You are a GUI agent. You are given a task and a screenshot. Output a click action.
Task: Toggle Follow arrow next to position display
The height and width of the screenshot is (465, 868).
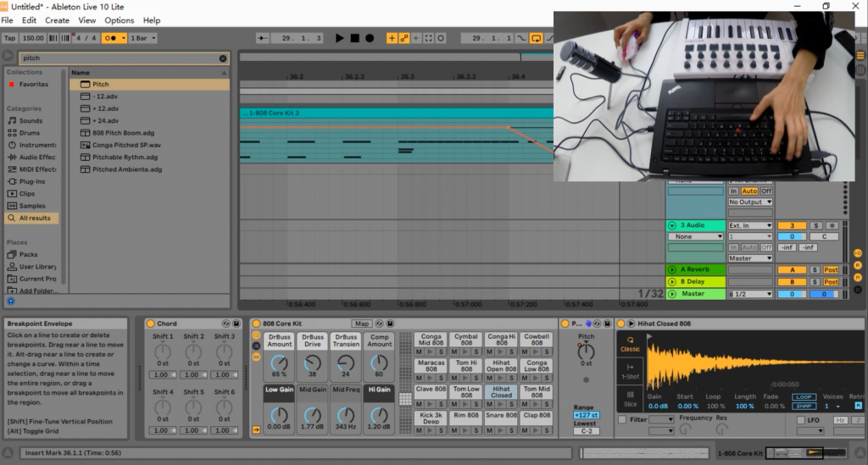click(263, 38)
